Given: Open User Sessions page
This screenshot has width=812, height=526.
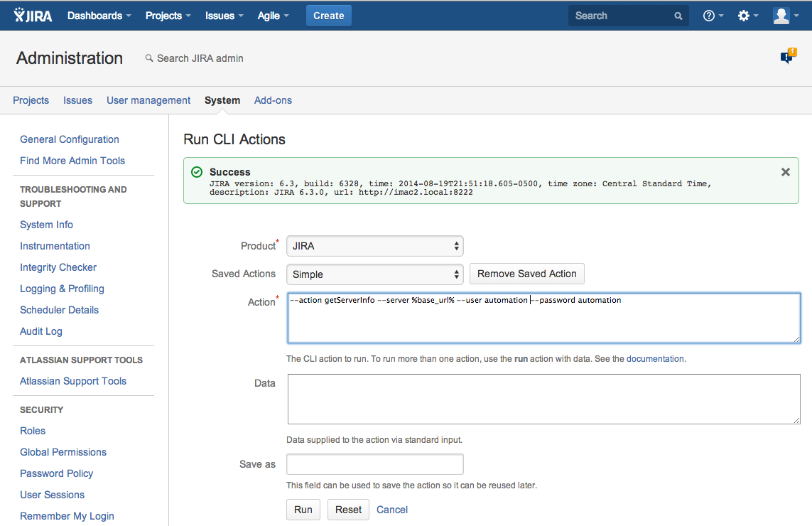Looking at the screenshot, I should [x=53, y=495].
